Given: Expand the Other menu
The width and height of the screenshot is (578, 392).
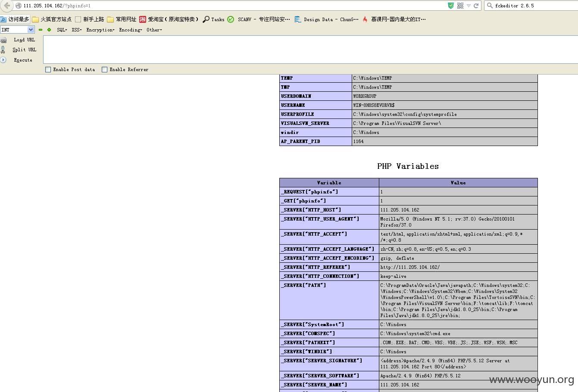Looking at the screenshot, I should [x=154, y=30].
